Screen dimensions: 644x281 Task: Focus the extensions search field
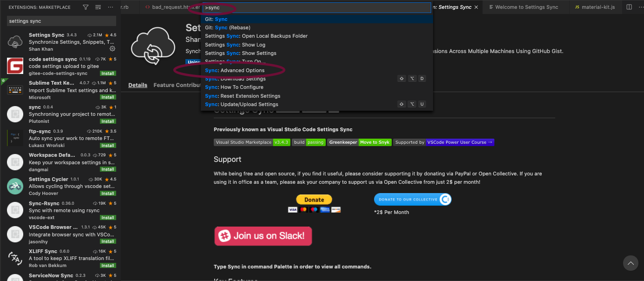tap(61, 21)
